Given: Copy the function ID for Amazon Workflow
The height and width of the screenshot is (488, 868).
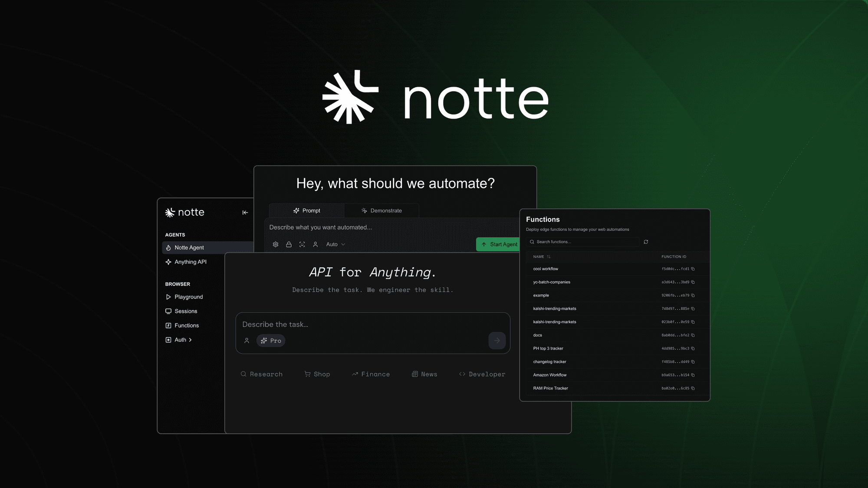Looking at the screenshot, I should point(693,375).
